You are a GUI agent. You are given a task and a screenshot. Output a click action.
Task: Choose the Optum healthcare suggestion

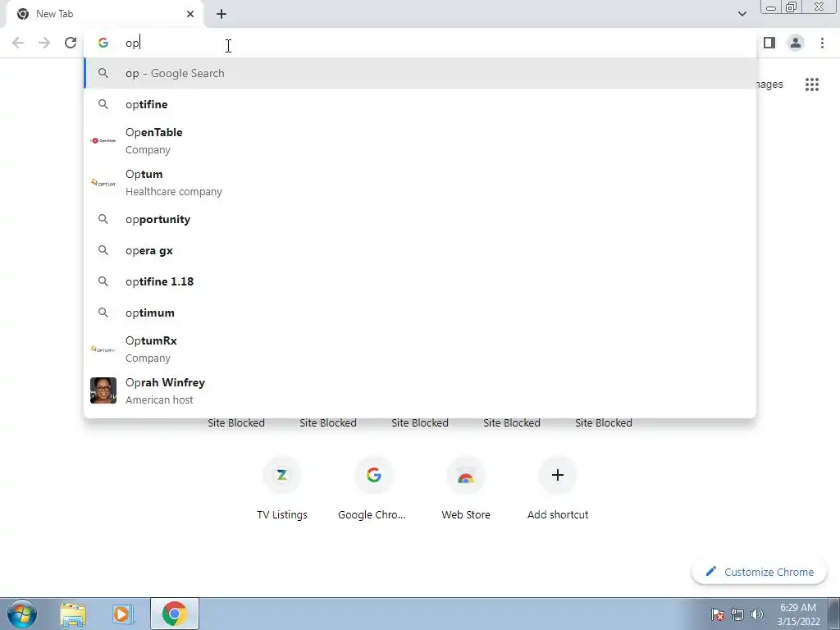click(x=420, y=183)
